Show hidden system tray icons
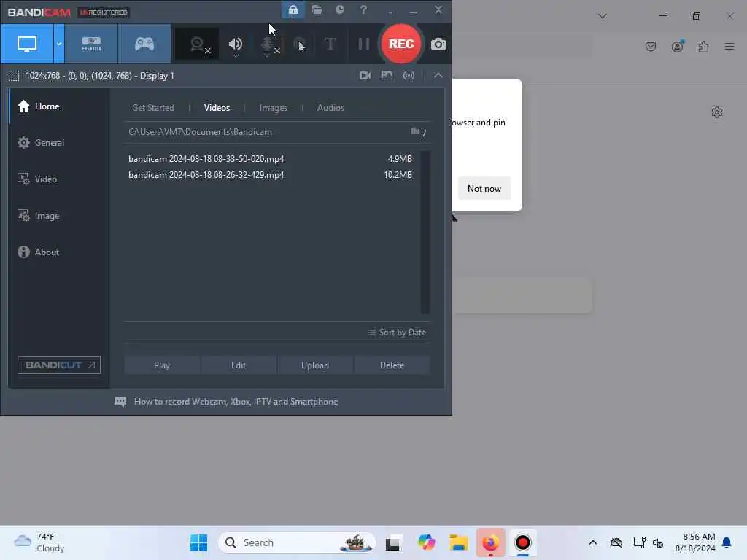The height and width of the screenshot is (560, 747). click(x=592, y=542)
